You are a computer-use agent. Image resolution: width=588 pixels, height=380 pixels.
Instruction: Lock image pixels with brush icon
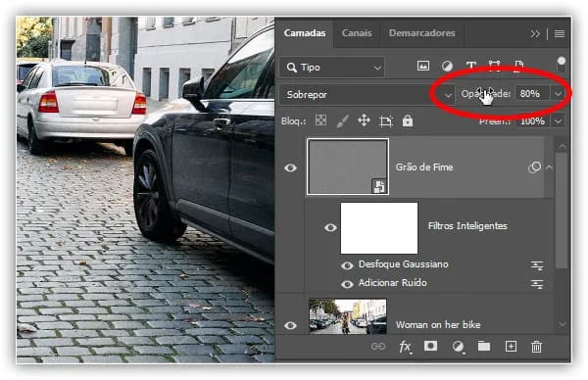click(x=342, y=121)
